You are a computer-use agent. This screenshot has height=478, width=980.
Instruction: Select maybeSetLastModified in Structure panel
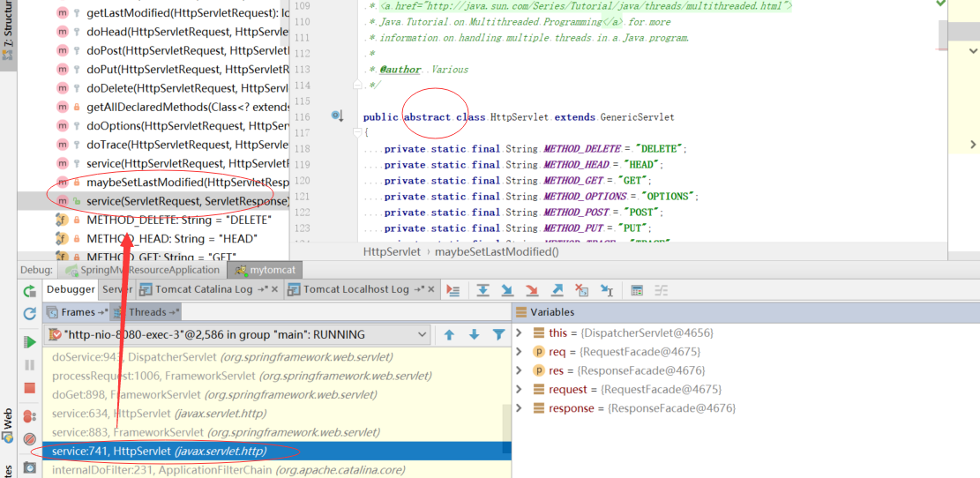[x=153, y=183]
